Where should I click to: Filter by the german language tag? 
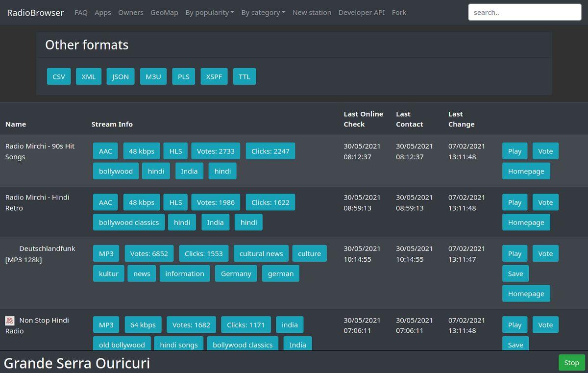pyautogui.click(x=281, y=274)
